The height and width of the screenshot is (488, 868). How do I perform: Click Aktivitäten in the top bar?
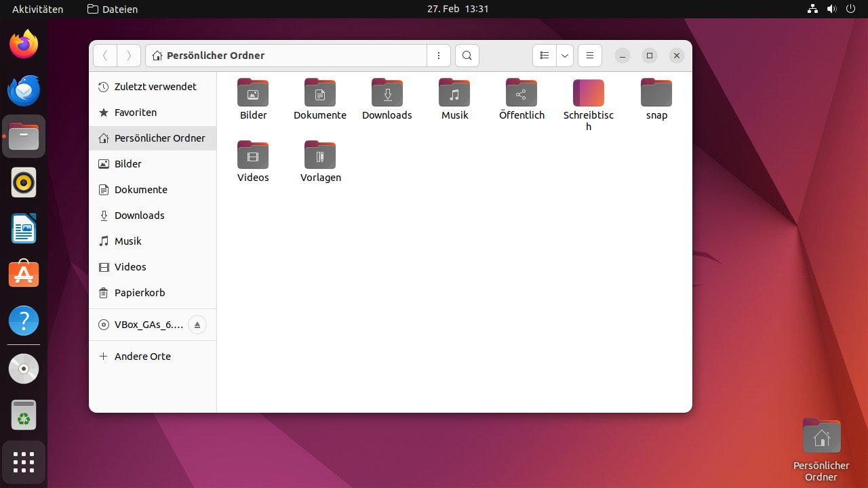coord(36,9)
